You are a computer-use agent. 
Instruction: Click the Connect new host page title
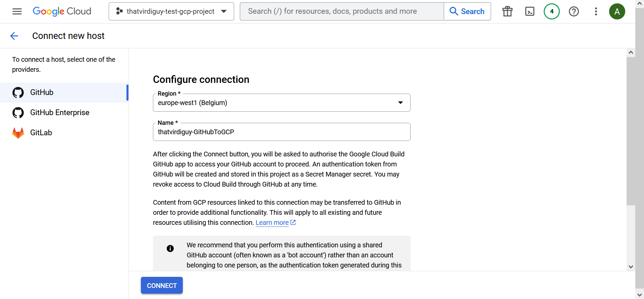click(68, 36)
